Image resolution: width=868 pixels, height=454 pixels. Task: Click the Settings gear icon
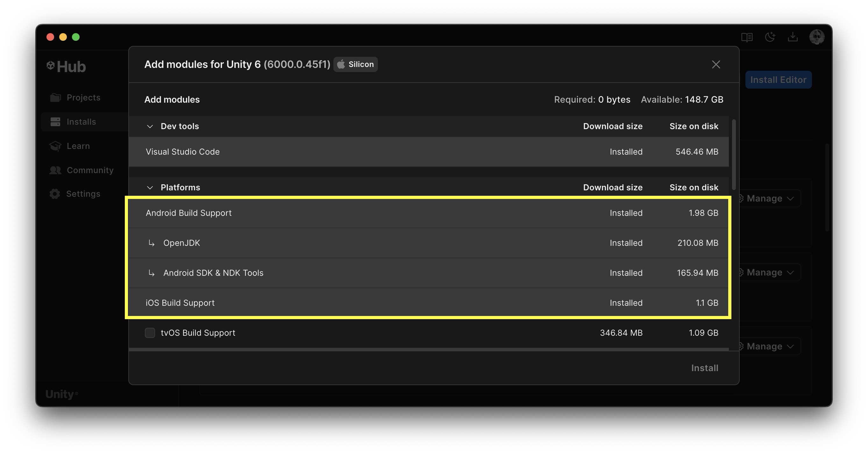[55, 194]
